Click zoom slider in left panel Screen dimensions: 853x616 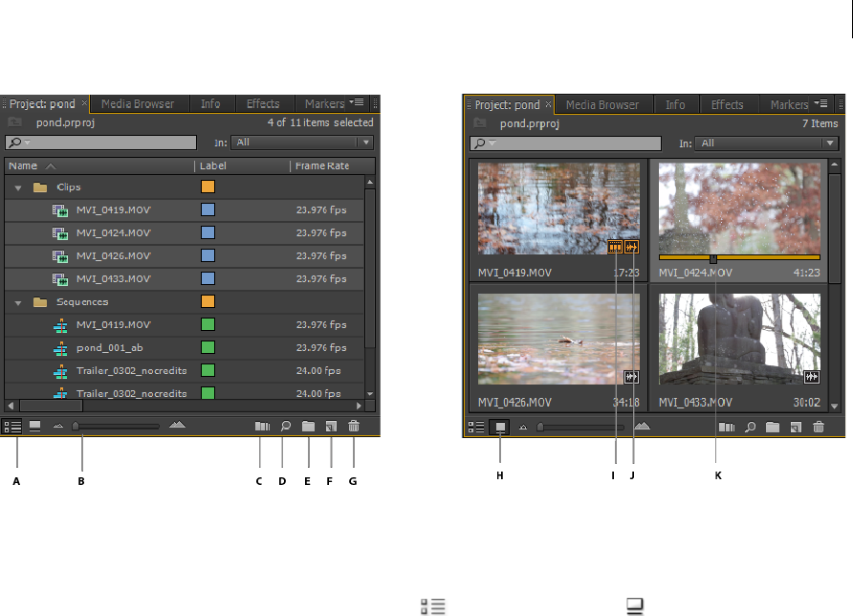[116, 427]
